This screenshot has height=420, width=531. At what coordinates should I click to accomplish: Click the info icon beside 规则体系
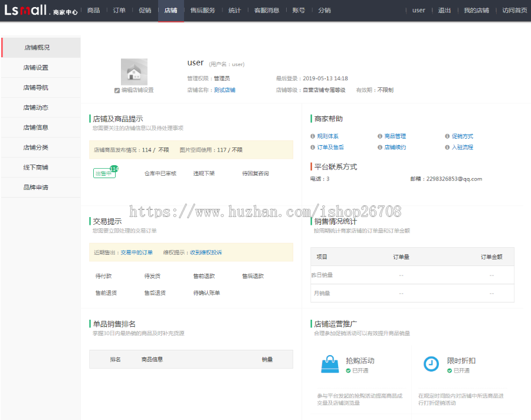[x=313, y=136]
